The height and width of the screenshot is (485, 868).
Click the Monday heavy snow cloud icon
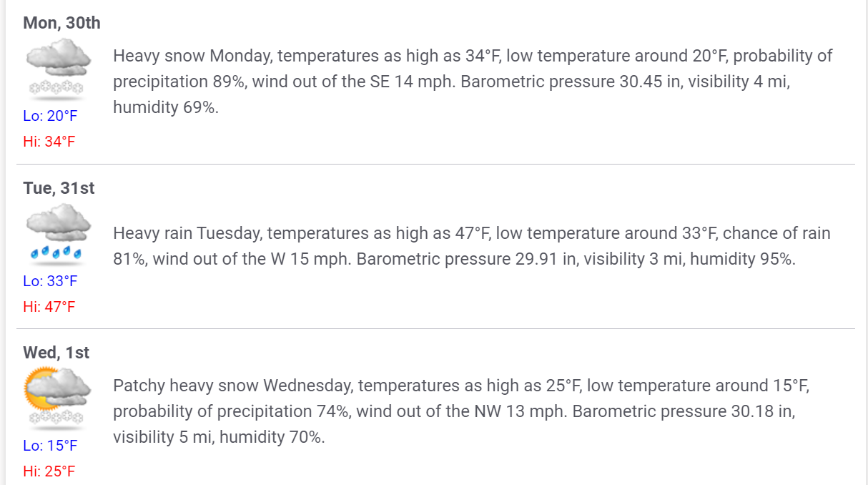click(x=58, y=68)
